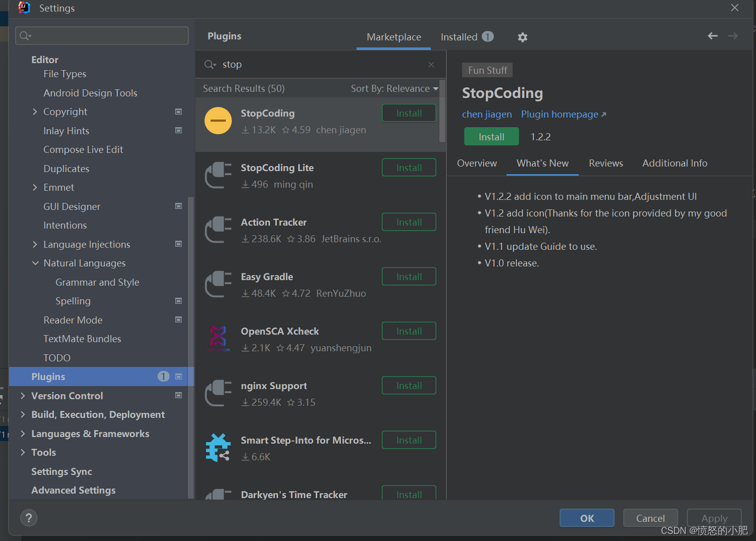The height and width of the screenshot is (541, 756).
Task: Expand the Version Control section
Action: coord(23,396)
